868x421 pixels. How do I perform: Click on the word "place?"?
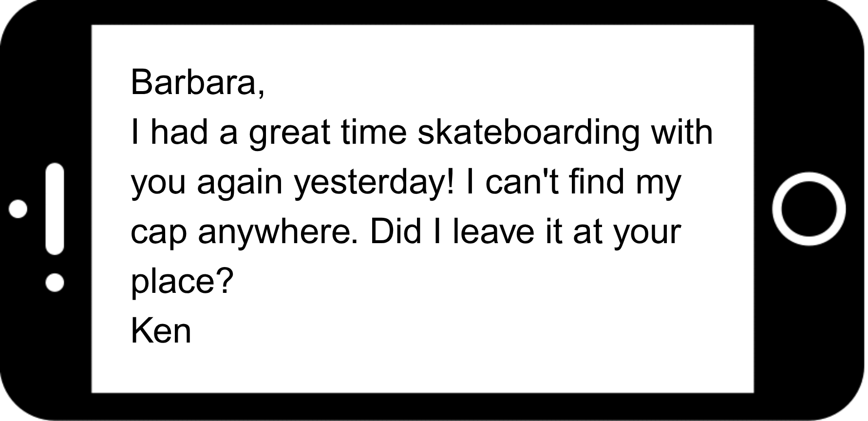[182, 283]
